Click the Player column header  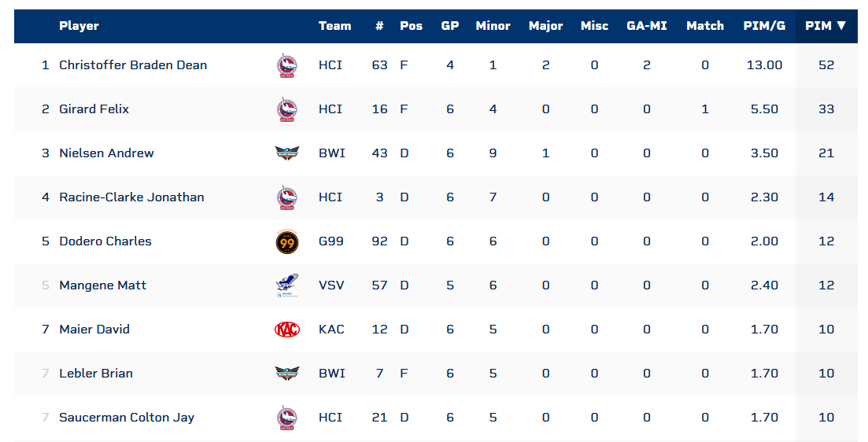pyautogui.click(x=79, y=26)
